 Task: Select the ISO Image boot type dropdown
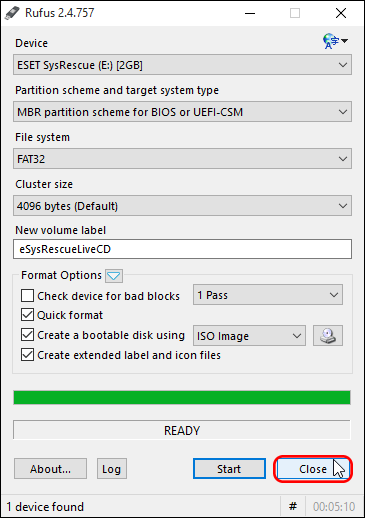pyautogui.click(x=249, y=336)
